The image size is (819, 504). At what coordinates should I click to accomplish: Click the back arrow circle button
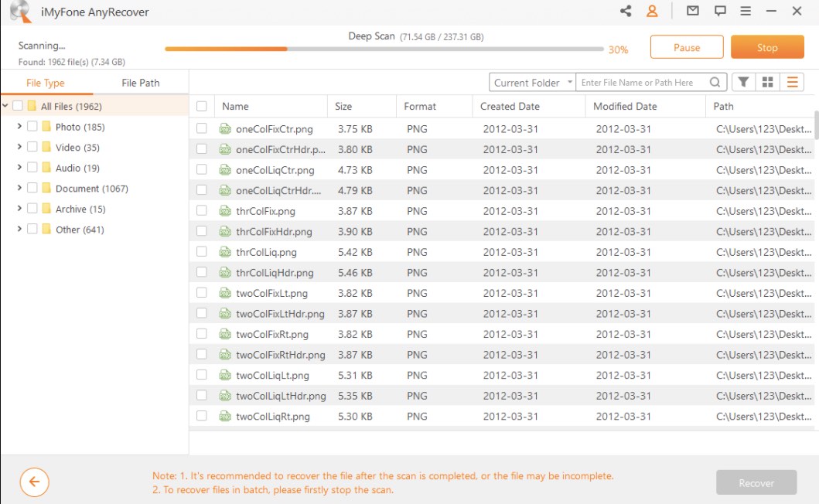[35, 482]
